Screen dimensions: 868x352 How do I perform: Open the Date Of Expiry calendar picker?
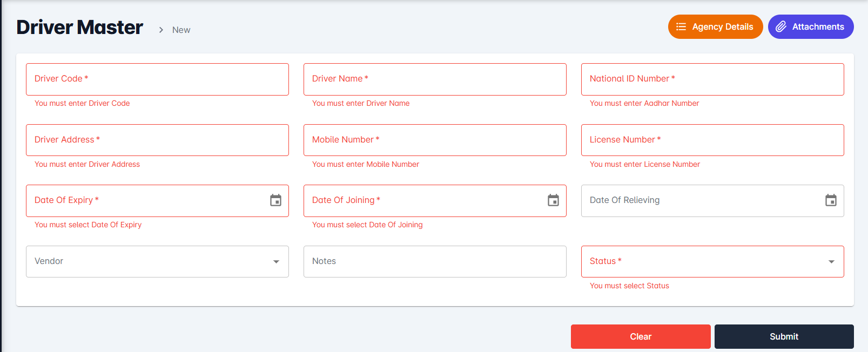275,200
